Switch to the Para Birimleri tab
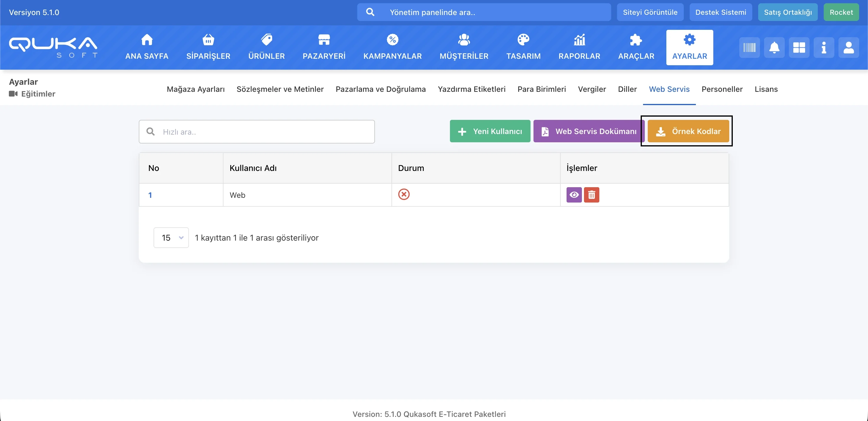This screenshot has height=421, width=868. [x=541, y=89]
